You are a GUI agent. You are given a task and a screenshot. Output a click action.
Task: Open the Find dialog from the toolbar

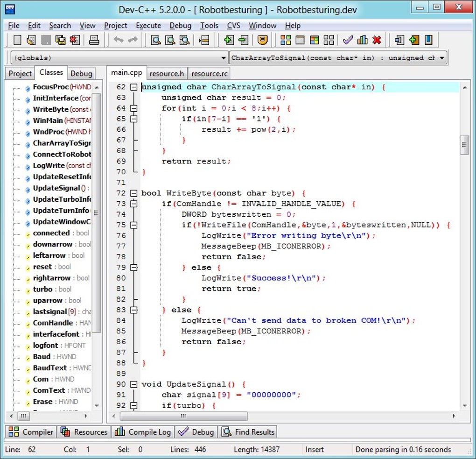tap(155, 40)
